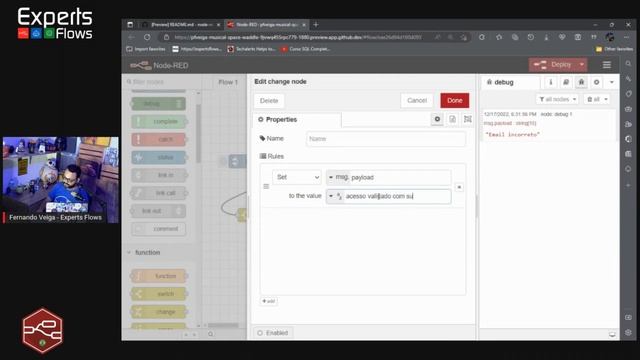
Task: Open node appearance icon tab
Action: 468,119
